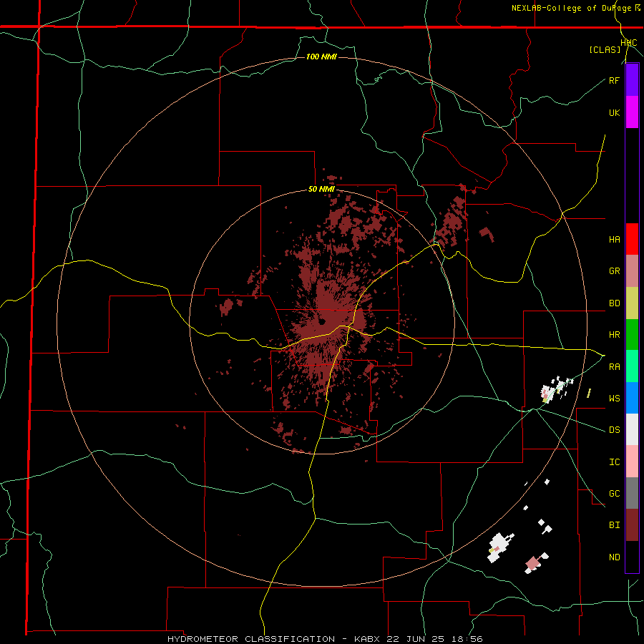This screenshot has width=644, height=644.
Task: Select the IC pink legend swatch
Action: point(632,462)
